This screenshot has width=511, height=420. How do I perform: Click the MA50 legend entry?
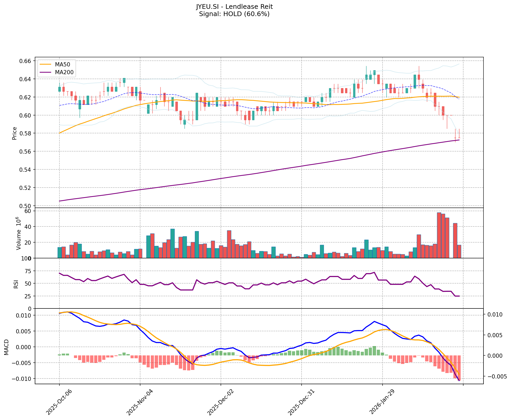coord(62,65)
